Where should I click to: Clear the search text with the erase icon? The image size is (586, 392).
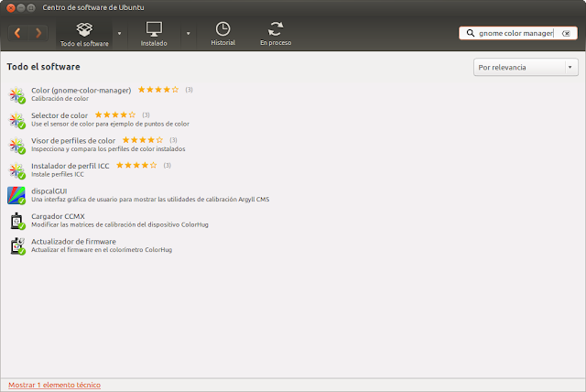pyautogui.click(x=566, y=33)
